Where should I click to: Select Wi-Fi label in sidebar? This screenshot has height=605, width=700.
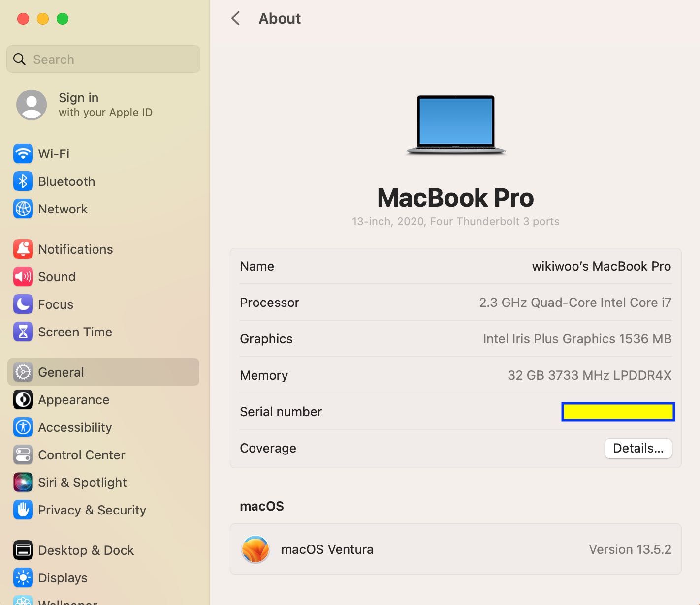pos(54,154)
